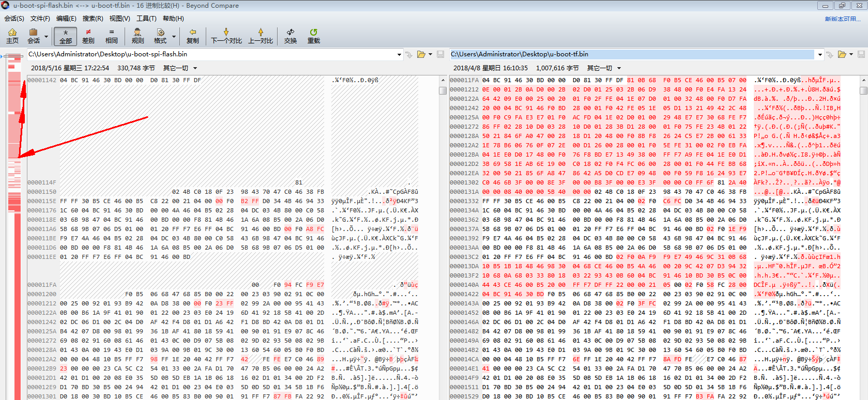Viewport: 868px width, 400px height.
Task: Open the 工具(T) menu
Action: coord(146,19)
